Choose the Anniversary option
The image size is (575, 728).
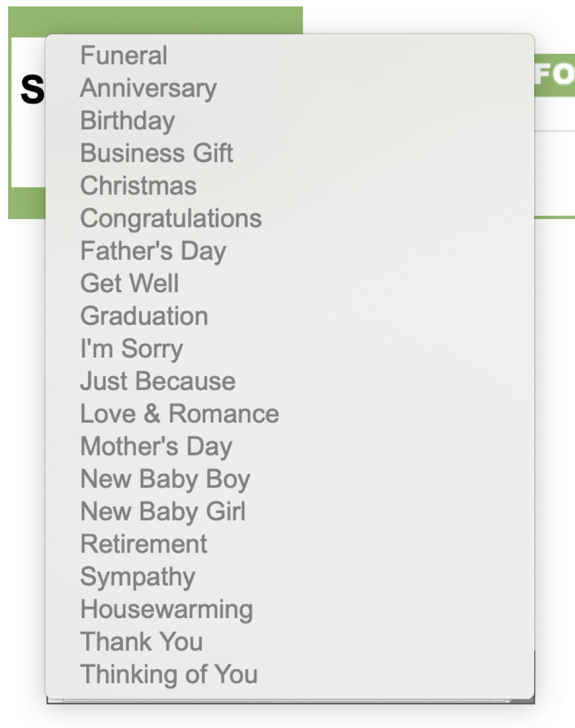(x=148, y=89)
